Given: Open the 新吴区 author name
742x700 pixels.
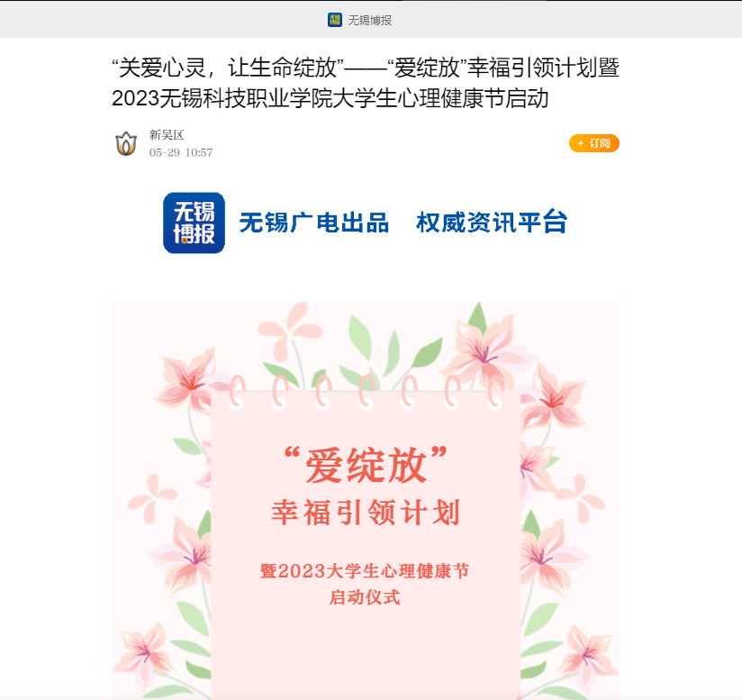Looking at the screenshot, I should point(167,135).
